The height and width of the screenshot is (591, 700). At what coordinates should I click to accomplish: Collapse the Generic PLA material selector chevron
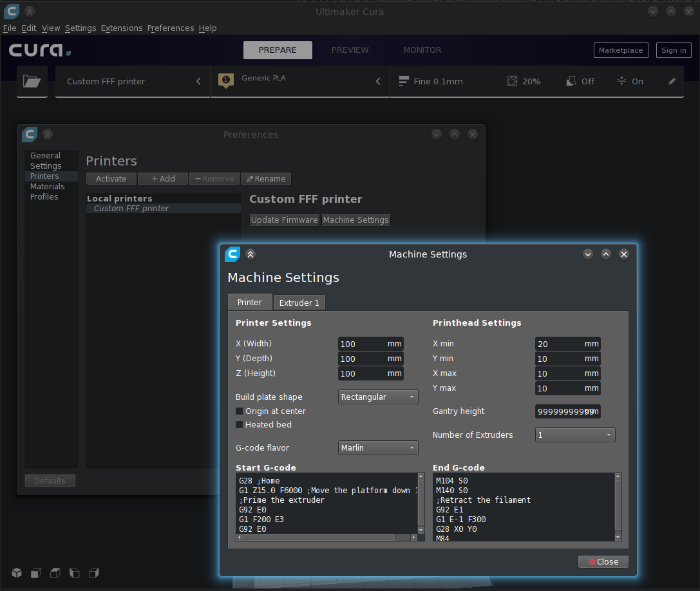378,81
